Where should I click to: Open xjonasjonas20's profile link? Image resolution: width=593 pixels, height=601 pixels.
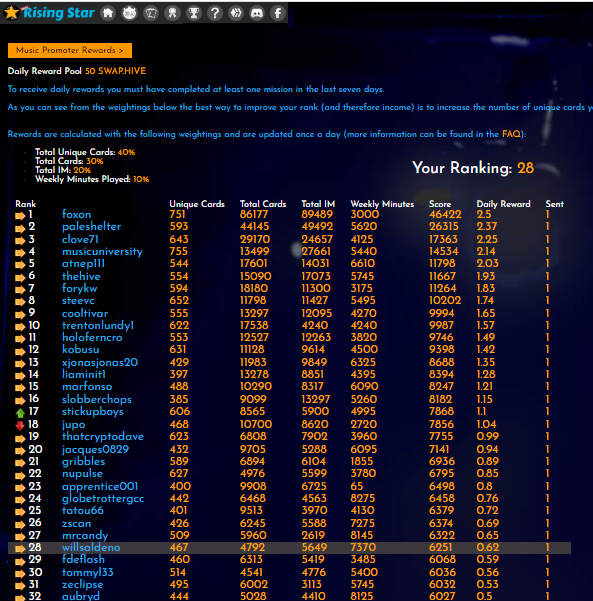(100, 362)
